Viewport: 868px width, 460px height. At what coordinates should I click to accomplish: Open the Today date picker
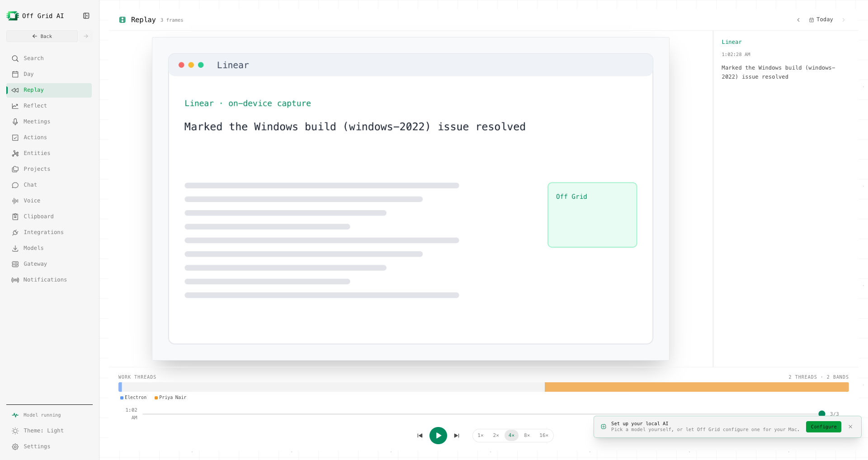coord(821,20)
